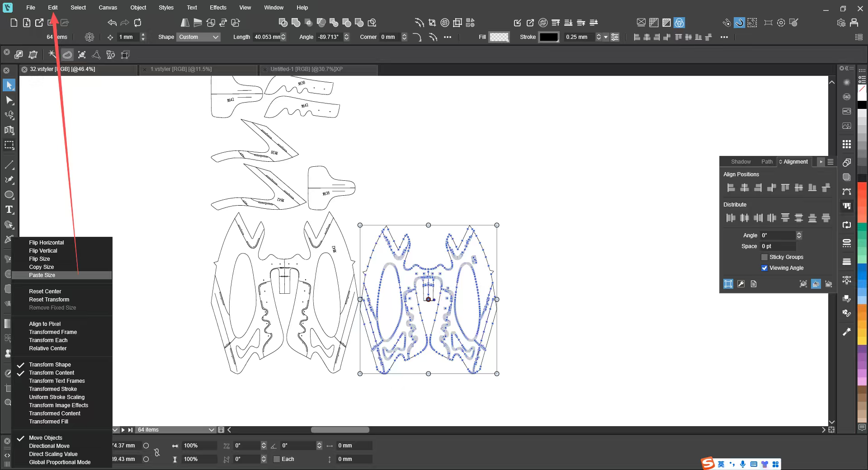Choose Paste Size from the menu
The height and width of the screenshot is (470, 868).
(x=42, y=275)
